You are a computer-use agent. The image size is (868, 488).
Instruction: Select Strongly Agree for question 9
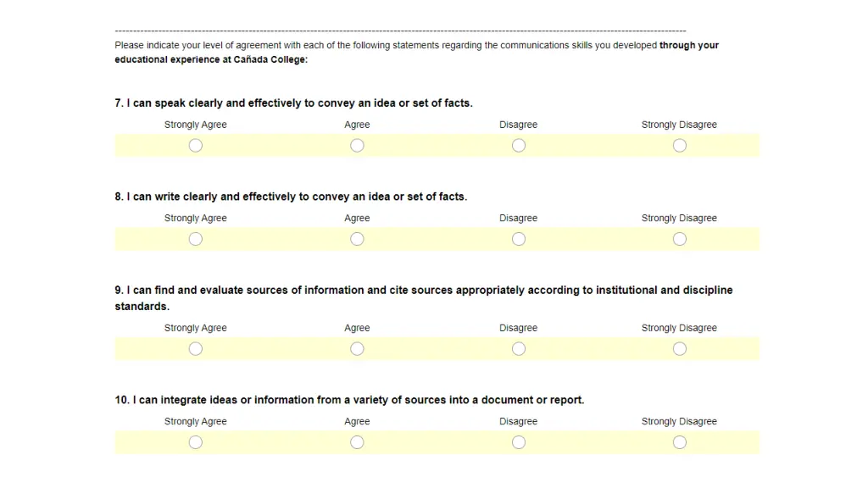point(196,348)
